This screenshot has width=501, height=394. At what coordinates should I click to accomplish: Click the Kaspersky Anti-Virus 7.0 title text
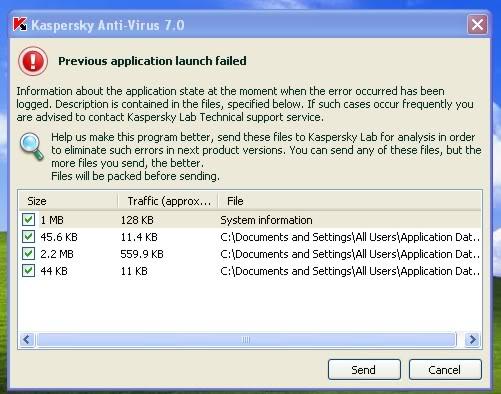[x=108, y=25]
